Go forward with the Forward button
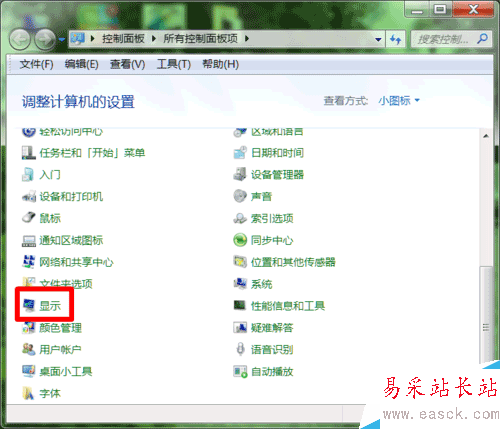This screenshot has height=429, width=500. point(45,39)
